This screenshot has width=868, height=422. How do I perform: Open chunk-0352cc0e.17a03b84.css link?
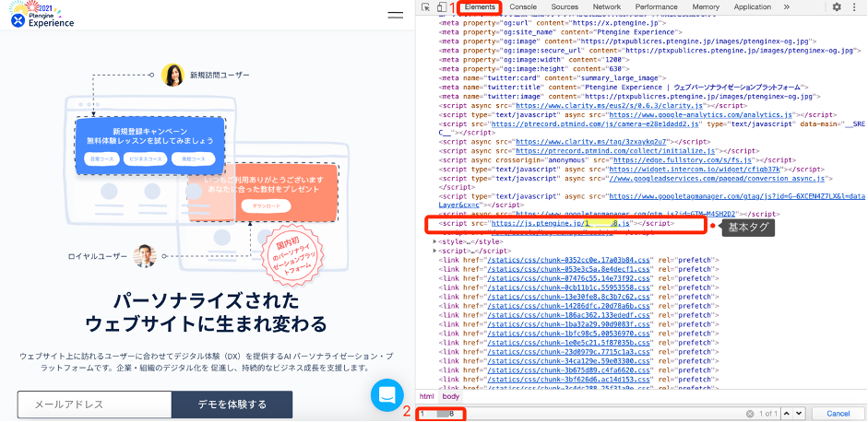coord(567,260)
